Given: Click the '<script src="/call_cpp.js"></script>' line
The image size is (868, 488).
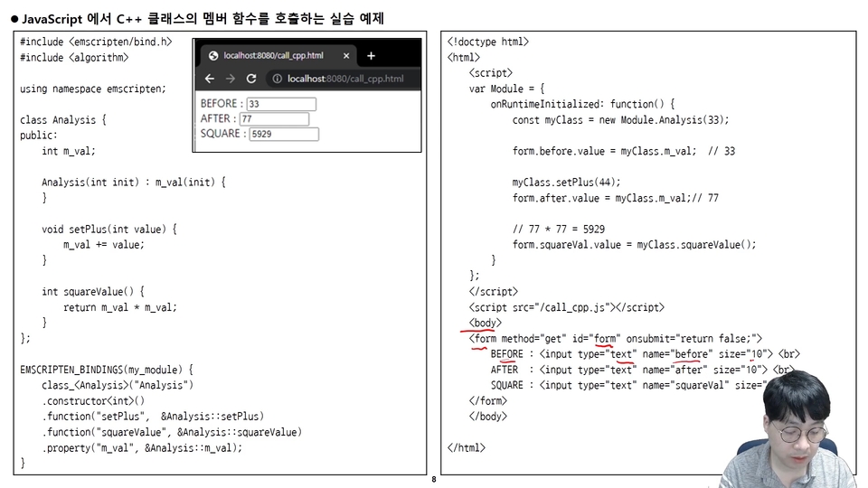Looking at the screenshot, I should click(566, 307).
